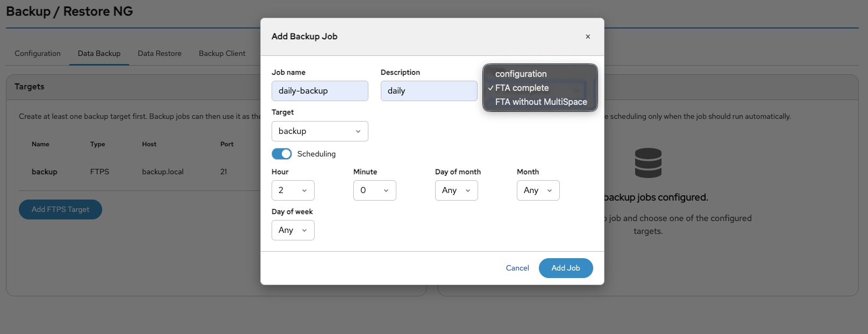The height and width of the screenshot is (334, 868).
Task: Click the Description input field
Action: click(429, 91)
